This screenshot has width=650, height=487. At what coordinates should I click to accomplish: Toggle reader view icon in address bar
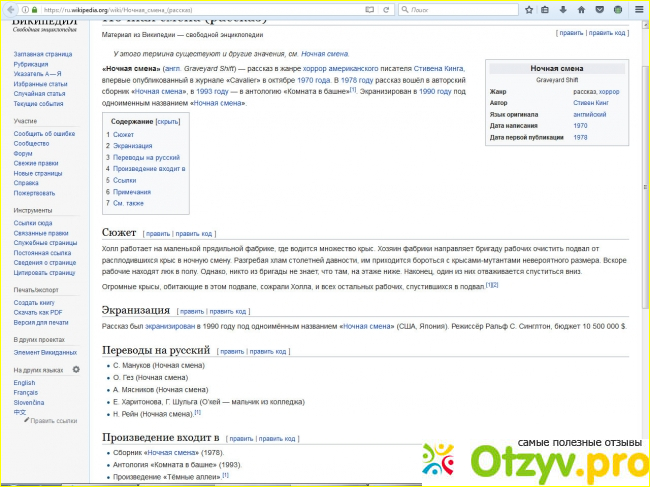(x=370, y=8)
